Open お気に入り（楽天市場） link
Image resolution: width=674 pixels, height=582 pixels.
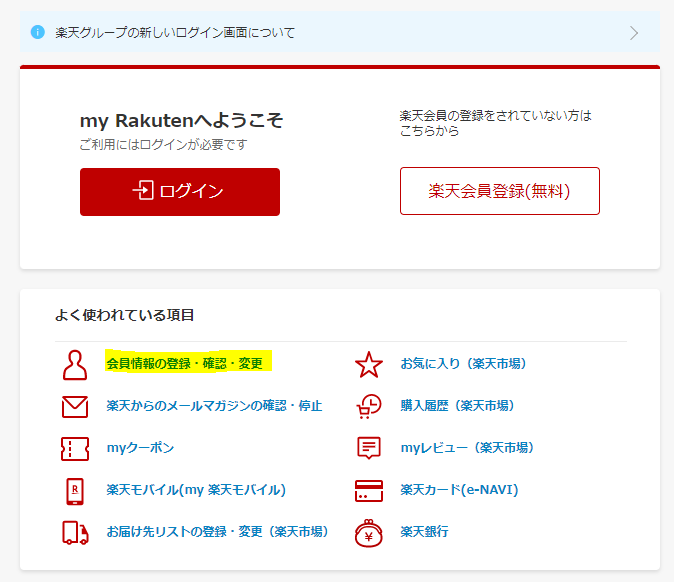[463, 364]
